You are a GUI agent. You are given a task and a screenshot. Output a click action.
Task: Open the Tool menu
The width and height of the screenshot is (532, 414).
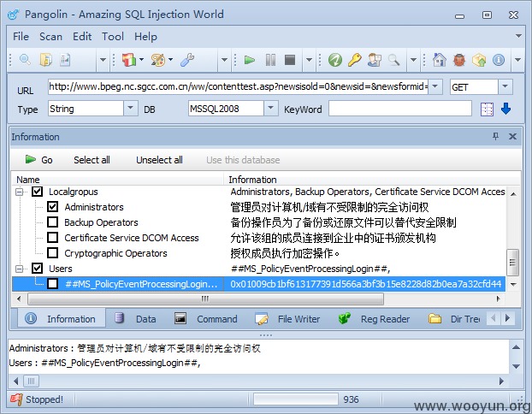[113, 36]
